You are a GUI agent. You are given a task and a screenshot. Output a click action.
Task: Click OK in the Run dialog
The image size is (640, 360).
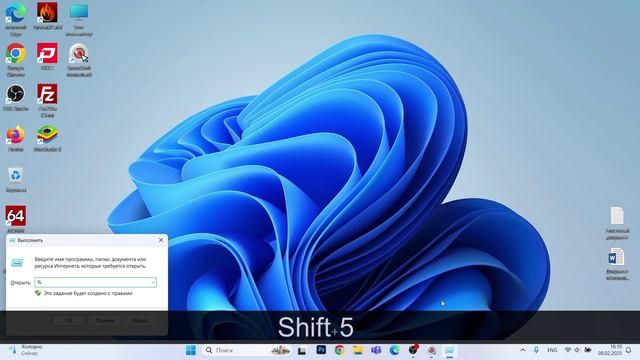tap(69, 321)
